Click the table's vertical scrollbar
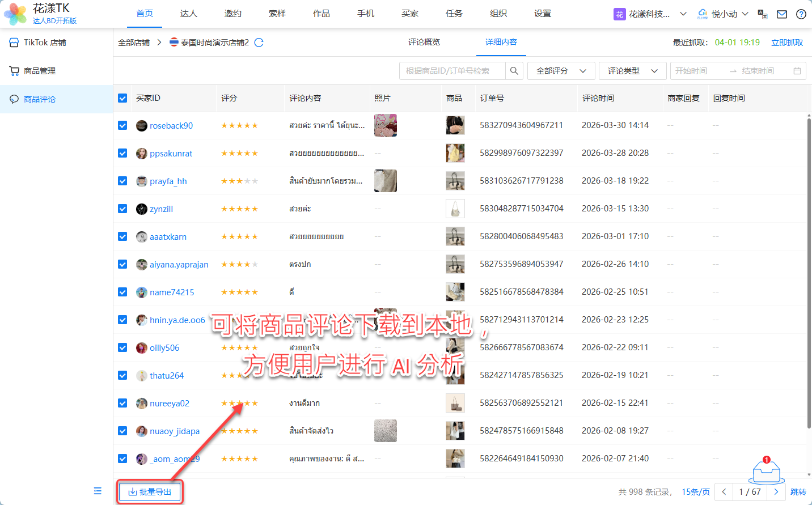This screenshot has height=505, width=812. point(809,272)
